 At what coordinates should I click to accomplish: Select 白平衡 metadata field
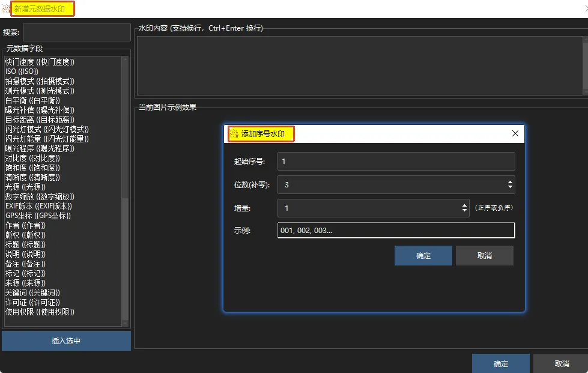pos(32,100)
